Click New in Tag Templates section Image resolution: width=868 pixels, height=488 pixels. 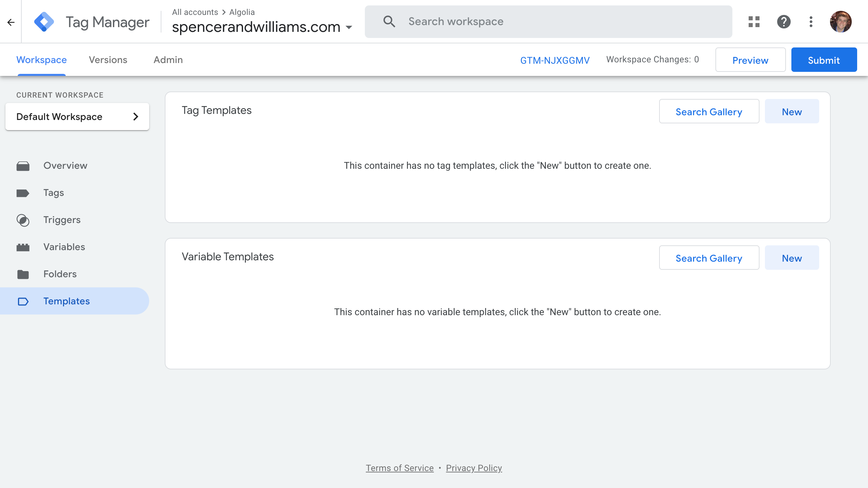point(792,111)
